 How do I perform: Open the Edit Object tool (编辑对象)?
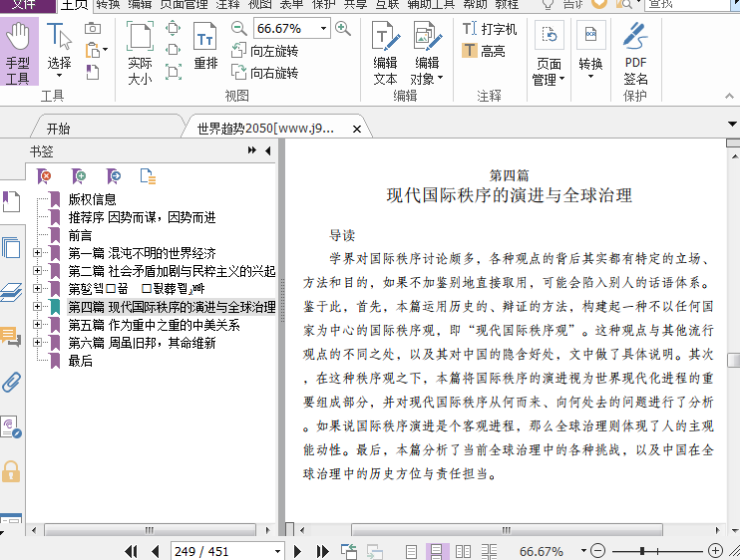coord(427,53)
